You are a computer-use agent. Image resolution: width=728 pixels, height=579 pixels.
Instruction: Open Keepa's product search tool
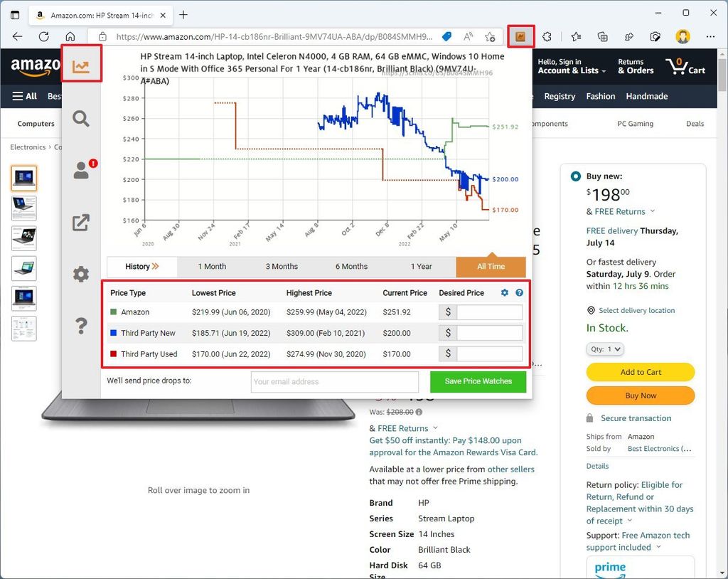81,119
